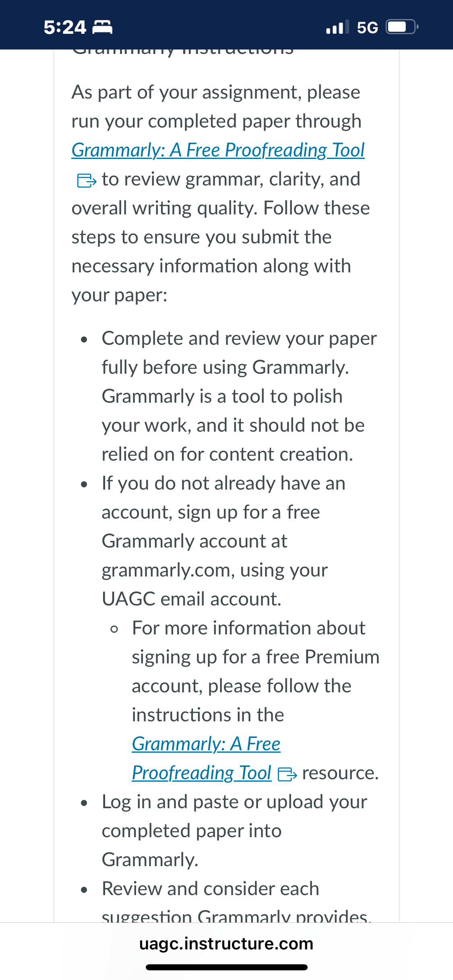
Task: Tap "grammarly.com, using your" text line
Action: 215,570
